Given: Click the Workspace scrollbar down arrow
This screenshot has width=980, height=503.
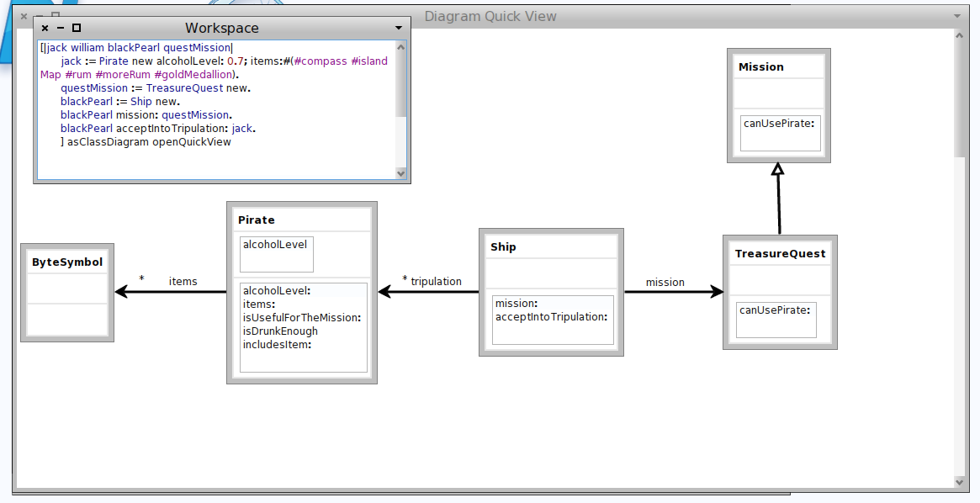Looking at the screenshot, I should (400, 174).
